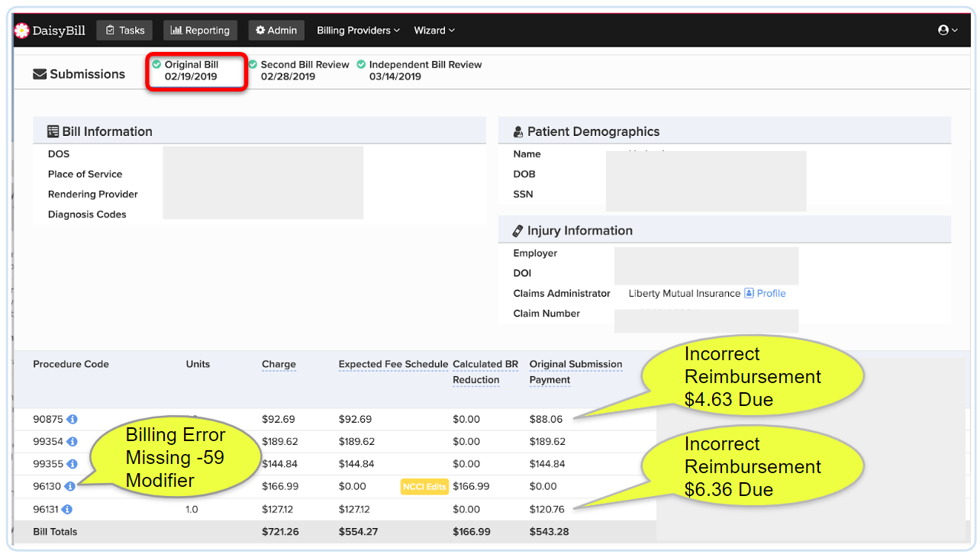The image size is (980, 554).
Task: Open the claims administrator Profile link
Action: pos(771,294)
